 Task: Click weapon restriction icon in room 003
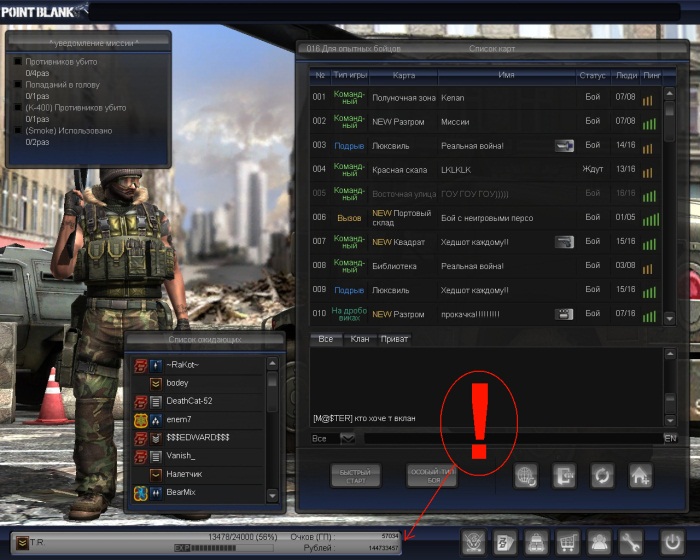point(564,146)
